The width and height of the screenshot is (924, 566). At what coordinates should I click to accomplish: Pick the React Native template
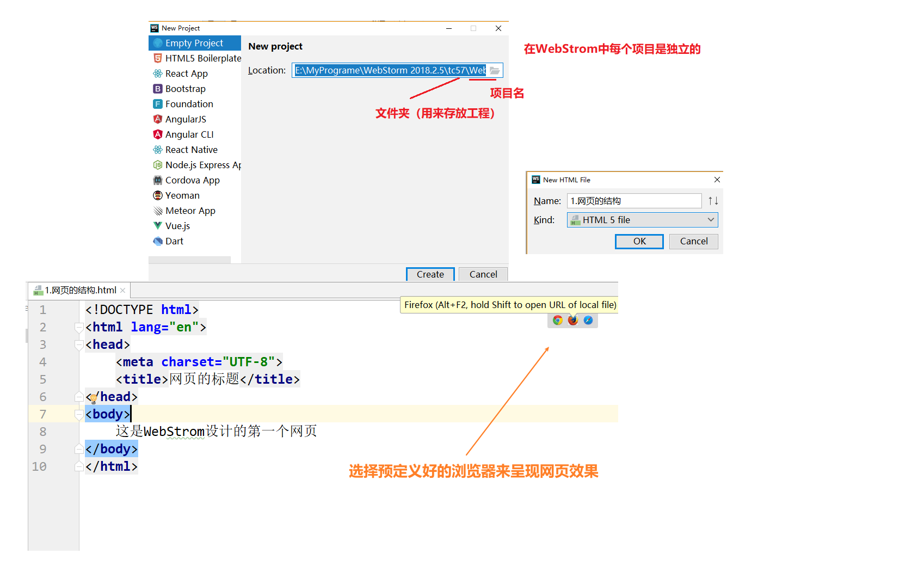pos(194,150)
